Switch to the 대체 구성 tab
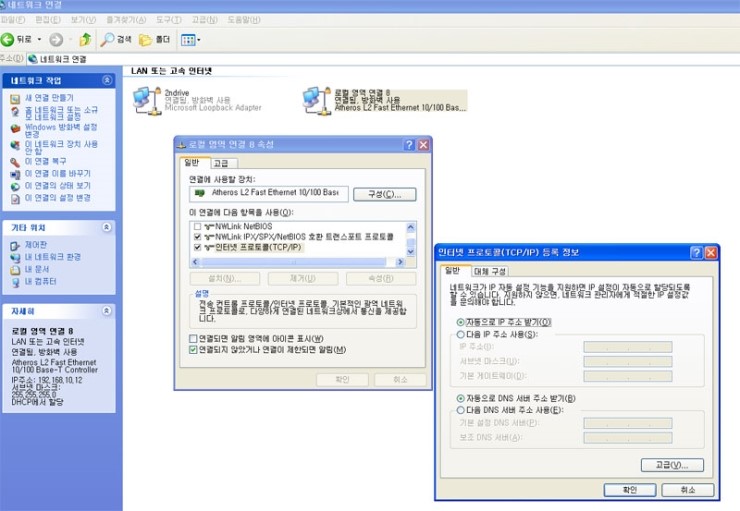The image size is (740, 511). coord(490,271)
